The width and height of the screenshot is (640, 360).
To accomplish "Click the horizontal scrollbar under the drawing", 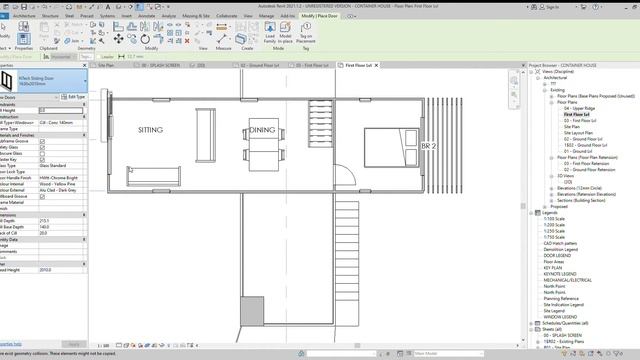I will [357, 345].
